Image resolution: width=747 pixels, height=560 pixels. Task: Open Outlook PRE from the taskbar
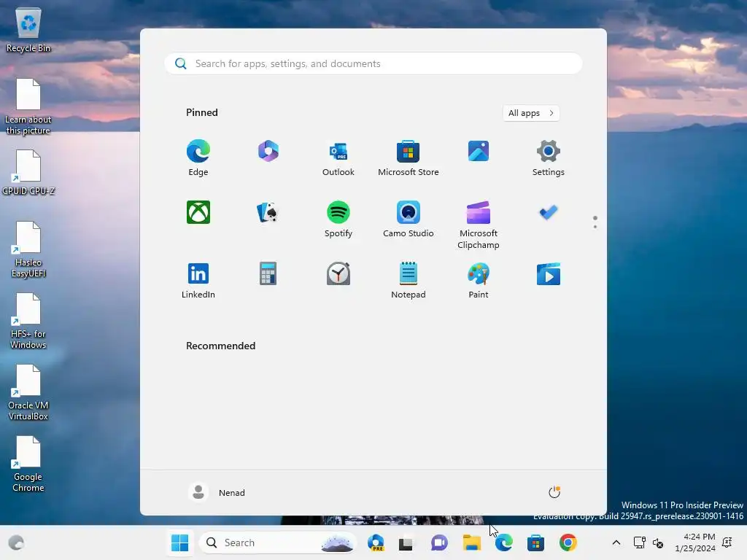pos(376,542)
